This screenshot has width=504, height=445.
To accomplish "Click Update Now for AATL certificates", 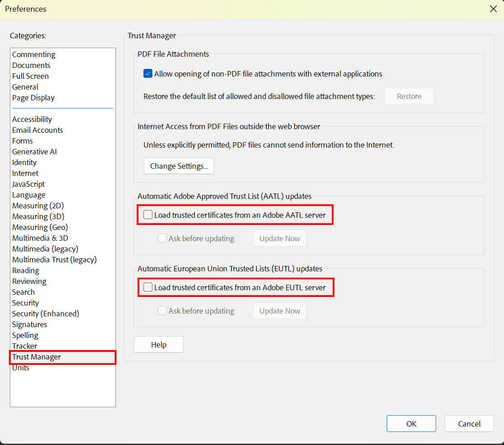I will tap(280, 238).
